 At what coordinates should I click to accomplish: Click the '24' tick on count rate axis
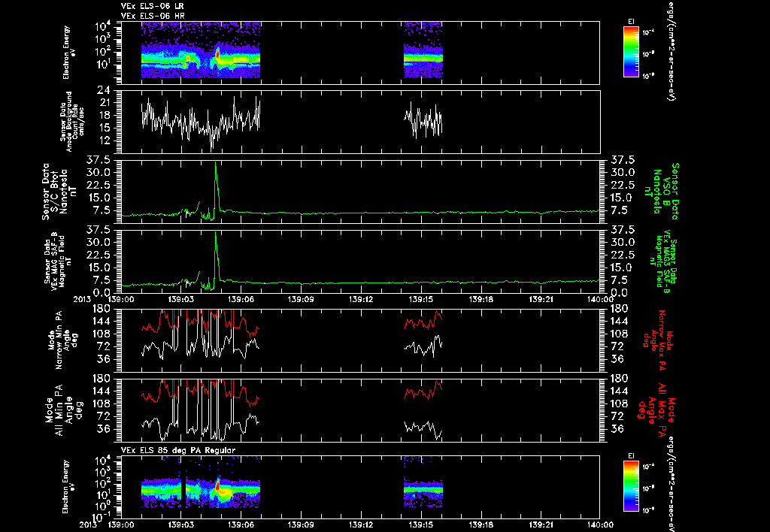[x=103, y=90]
